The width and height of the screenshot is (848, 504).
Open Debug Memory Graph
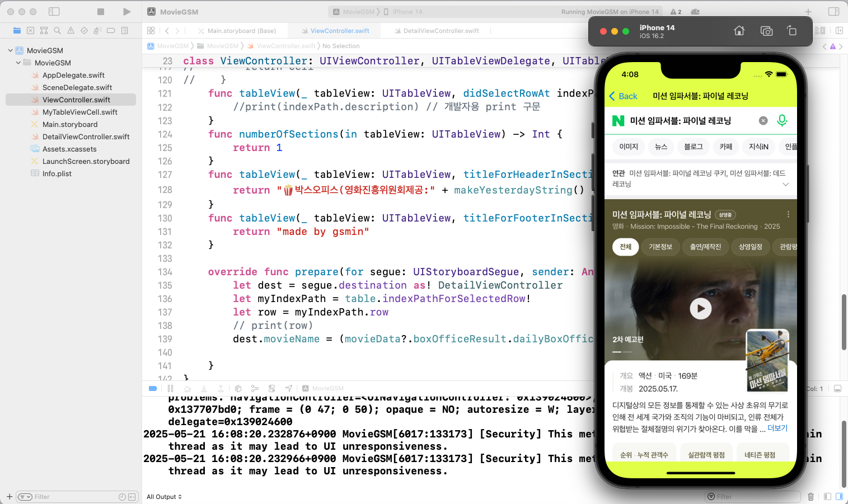click(255, 388)
